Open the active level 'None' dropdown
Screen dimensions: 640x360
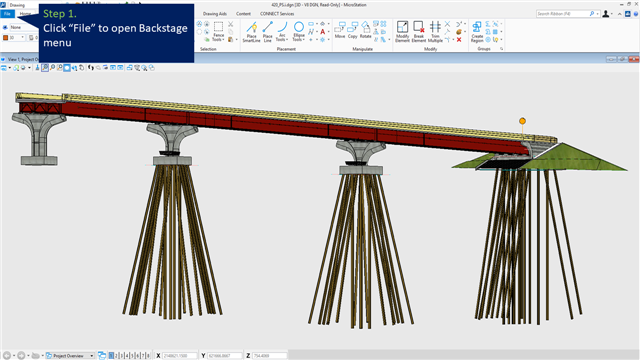pos(24,27)
